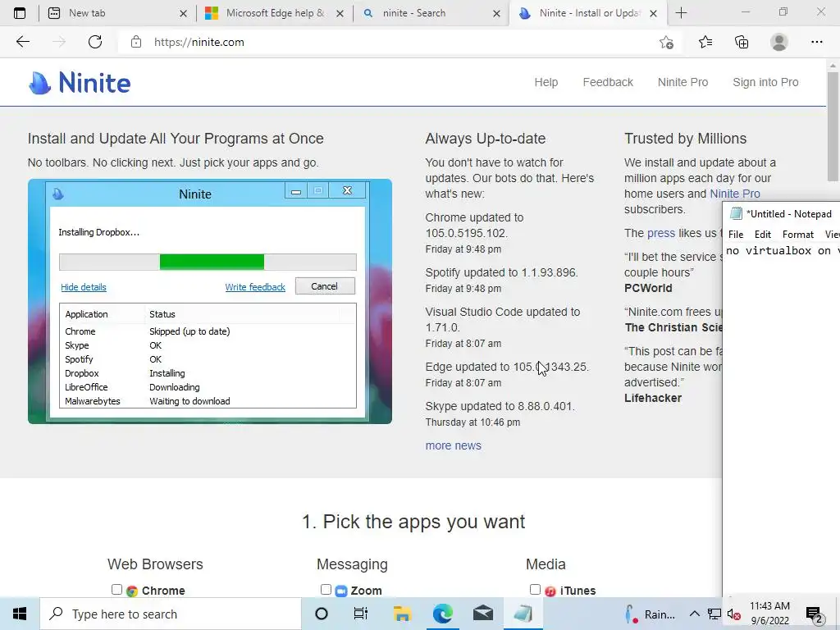Close the ninite - Search tab
Image resolution: width=840 pixels, height=630 pixels.
click(496, 13)
